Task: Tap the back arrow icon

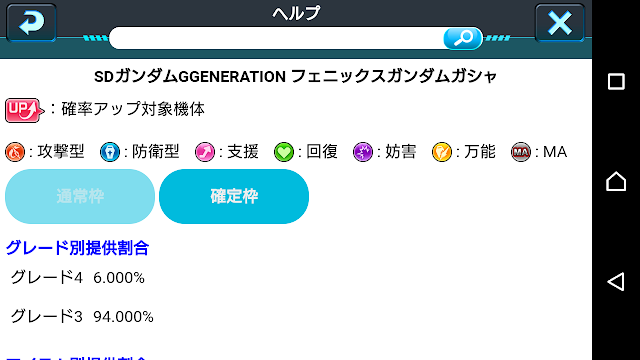Action: point(31,22)
